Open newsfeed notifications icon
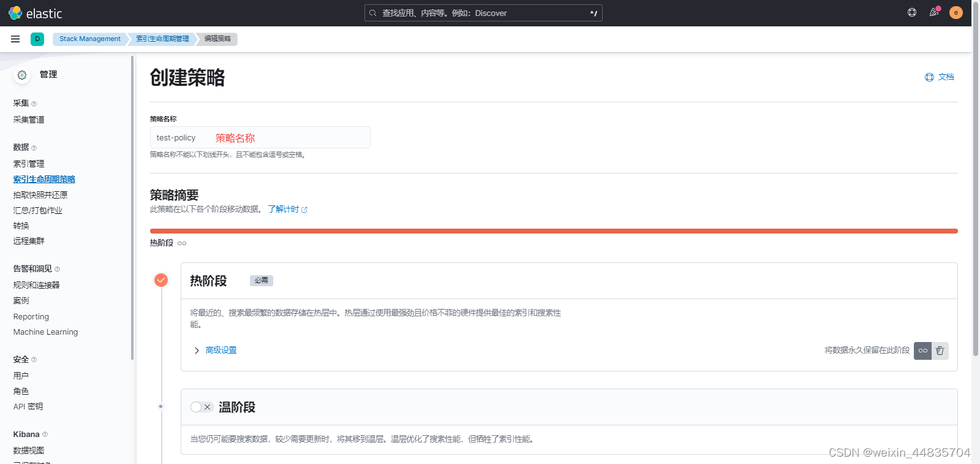 934,12
